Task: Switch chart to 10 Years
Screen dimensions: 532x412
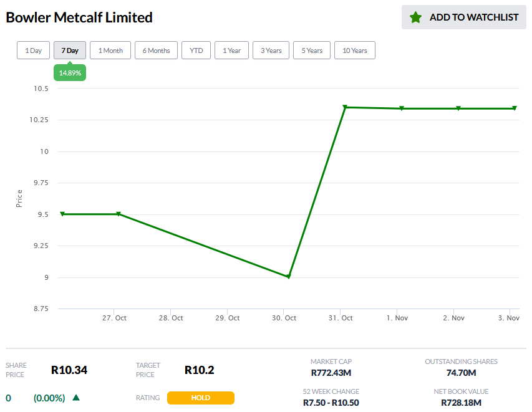Action: coord(355,50)
